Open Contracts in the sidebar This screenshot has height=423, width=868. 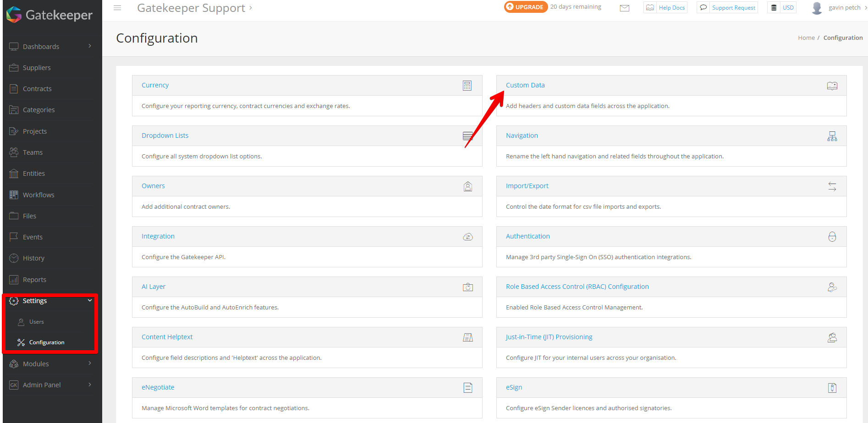coord(37,89)
